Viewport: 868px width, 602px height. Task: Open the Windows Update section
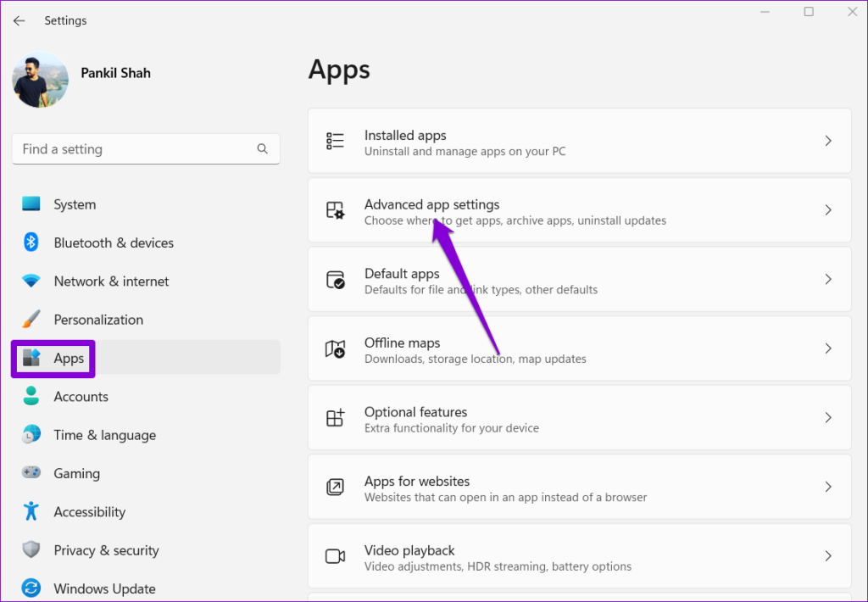click(x=104, y=588)
